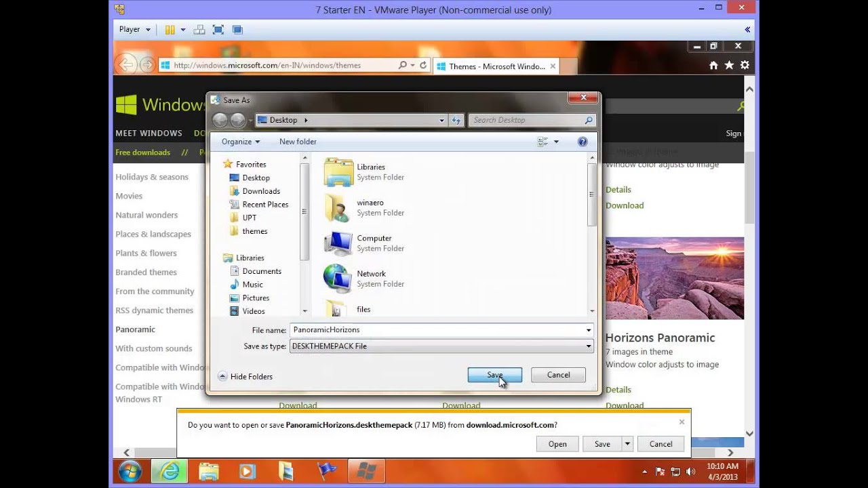868x488 pixels.
Task: Select the Computer system folder icon
Action: (x=338, y=243)
